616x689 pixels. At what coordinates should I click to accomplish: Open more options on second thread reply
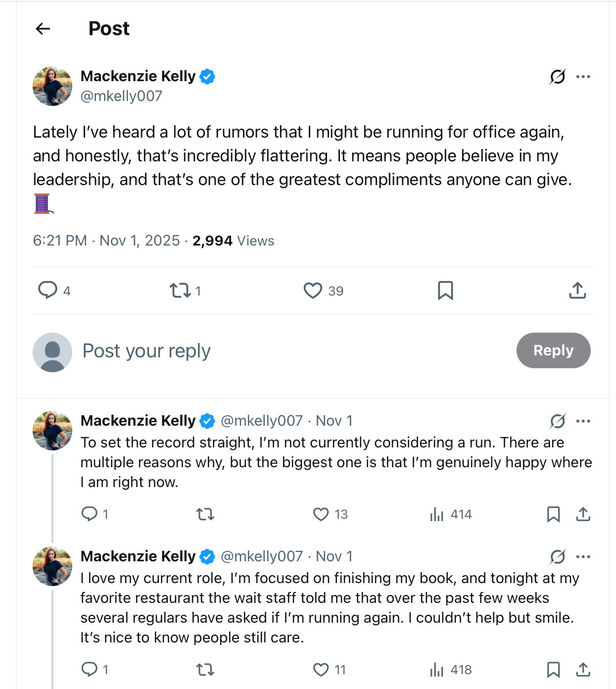pyautogui.click(x=583, y=557)
